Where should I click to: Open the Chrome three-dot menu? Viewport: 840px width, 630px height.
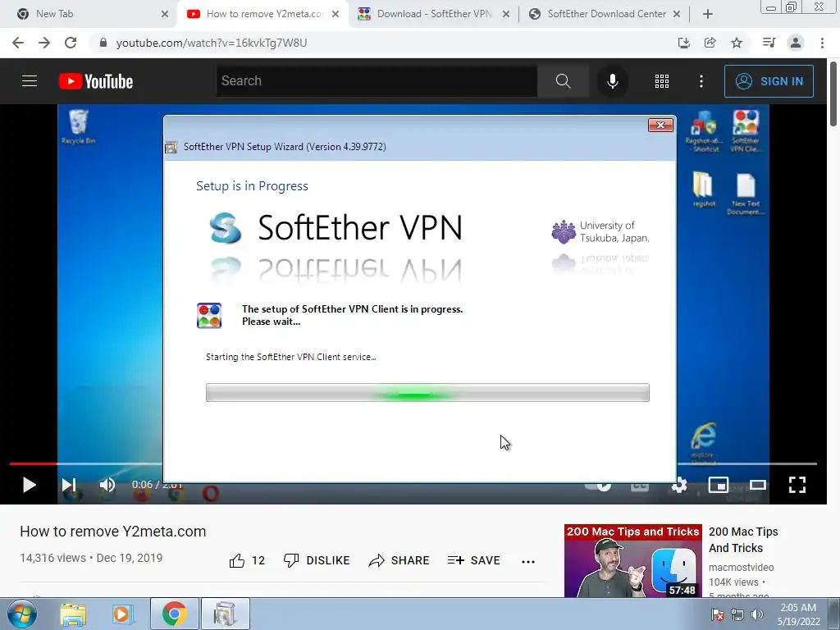pyautogui.click(x=822, y=43)
